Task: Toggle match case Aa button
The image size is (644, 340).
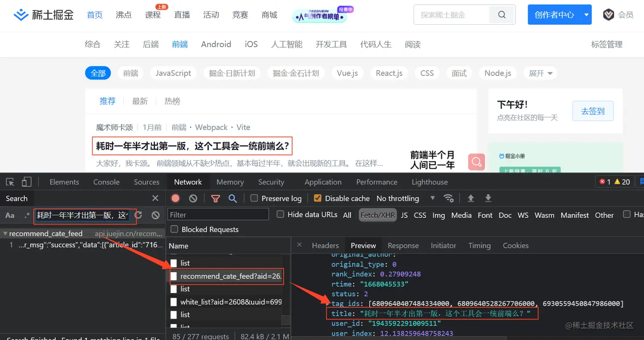Action: point(10,215)
